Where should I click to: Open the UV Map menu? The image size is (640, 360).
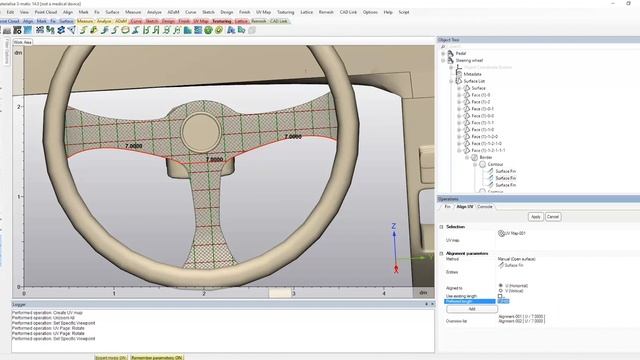pyautogui.click(x=264, y=12)
